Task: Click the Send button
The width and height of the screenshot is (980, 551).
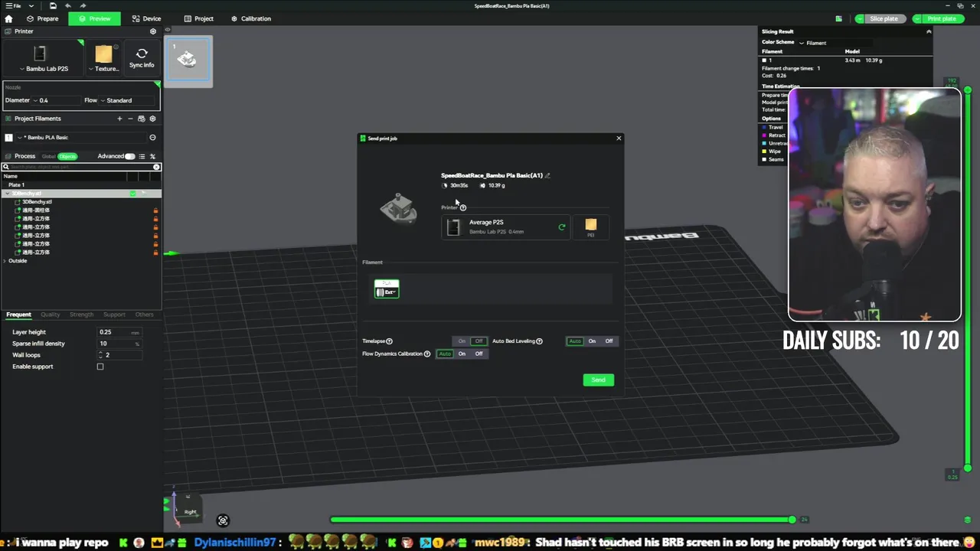Action: (x=598, y=380)
